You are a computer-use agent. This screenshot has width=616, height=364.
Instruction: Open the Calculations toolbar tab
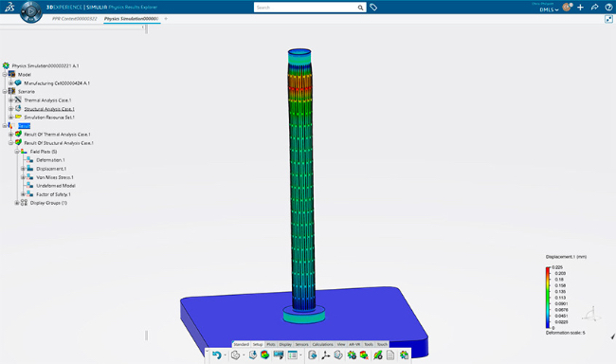322,344
